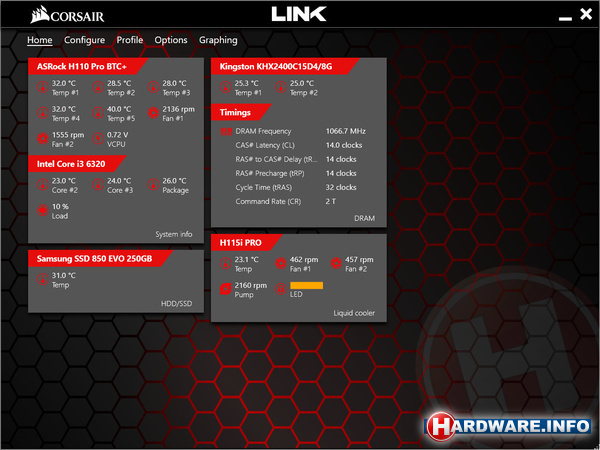Close the Corsair Link window
The height and width of the screenshot is (450, 600).
click(x=586, y=14)
